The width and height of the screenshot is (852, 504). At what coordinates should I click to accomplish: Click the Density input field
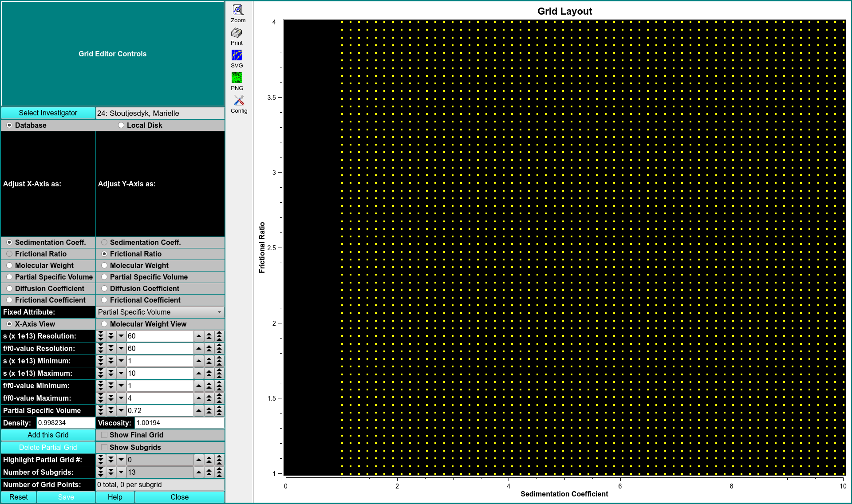(65, 423)
